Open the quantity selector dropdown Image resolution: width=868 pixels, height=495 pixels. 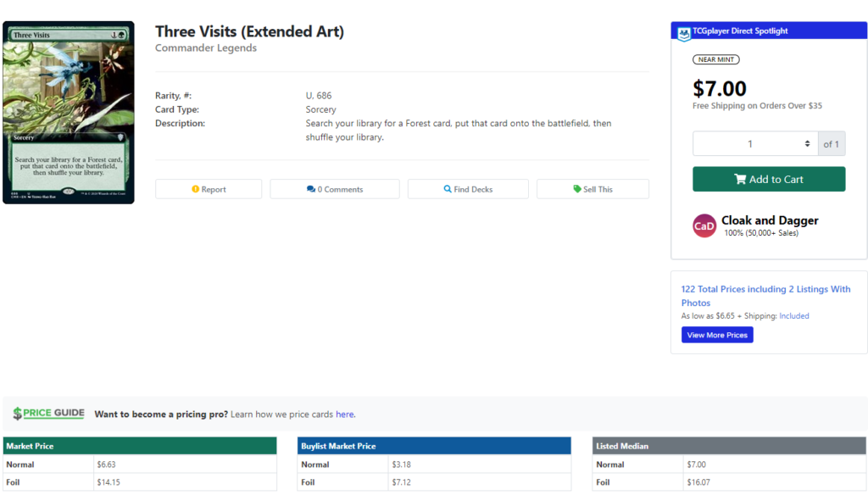755,144
